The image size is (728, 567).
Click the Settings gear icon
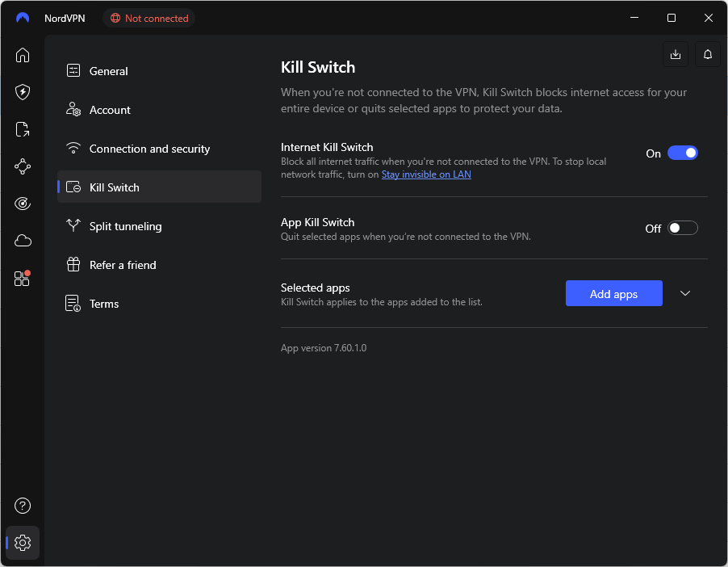pyautogui.click(x=23, y=543)
